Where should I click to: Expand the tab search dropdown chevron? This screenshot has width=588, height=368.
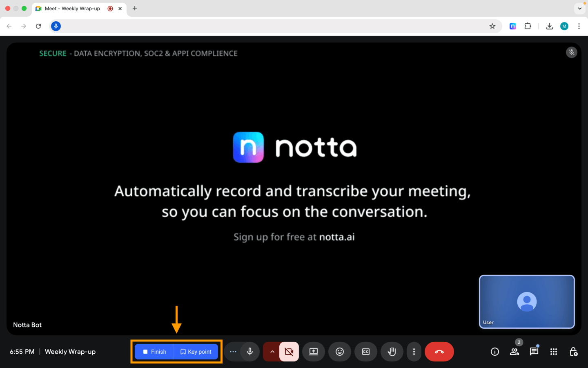coord(580,8)
